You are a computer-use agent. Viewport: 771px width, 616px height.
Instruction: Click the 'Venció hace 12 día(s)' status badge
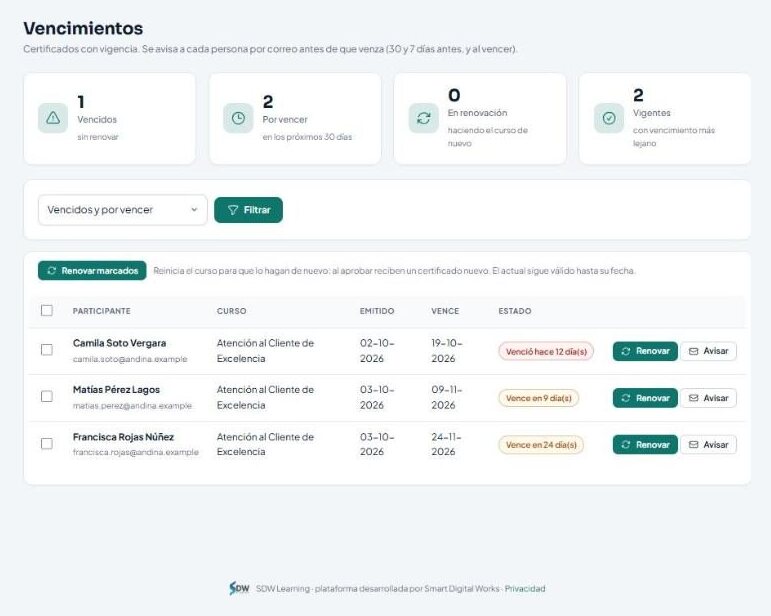tap(546, 352)
